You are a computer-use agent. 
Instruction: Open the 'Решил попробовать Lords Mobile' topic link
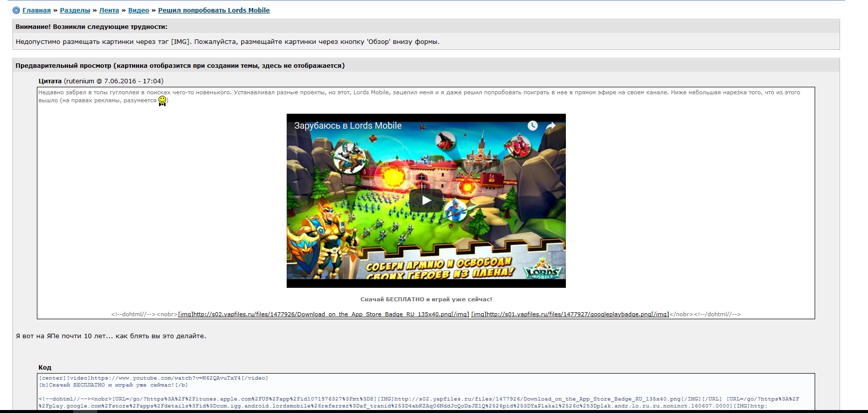click(x=214, y=10)
